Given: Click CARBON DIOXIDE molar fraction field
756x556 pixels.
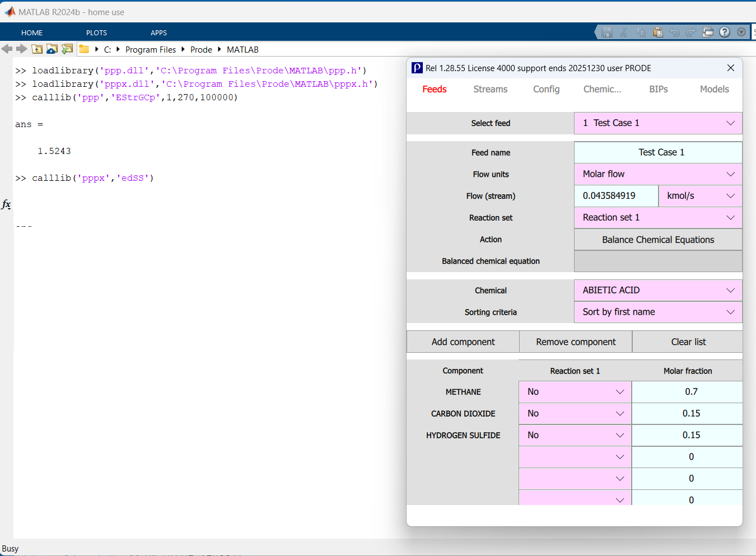Looking at the screenshot, I should point(687,414).
